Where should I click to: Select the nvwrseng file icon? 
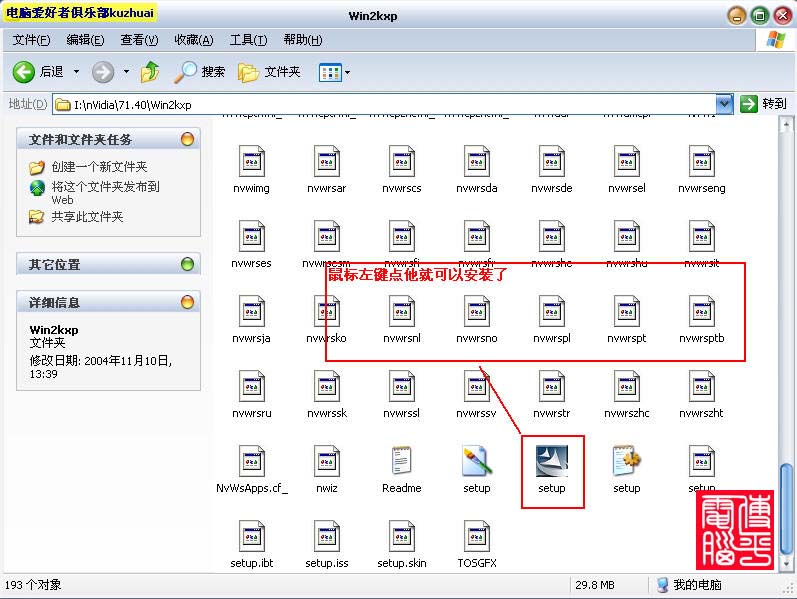[702, 161]
